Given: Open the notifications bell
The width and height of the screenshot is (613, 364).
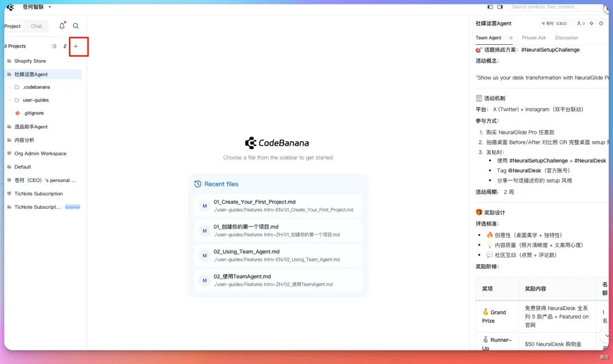Looking at the screenshot, I should click(x=62, y=26).
